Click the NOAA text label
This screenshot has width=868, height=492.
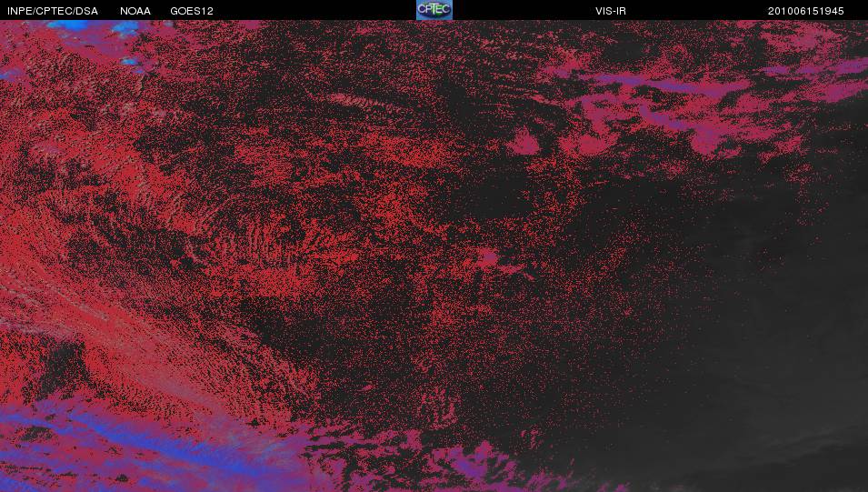click(135, 11)
